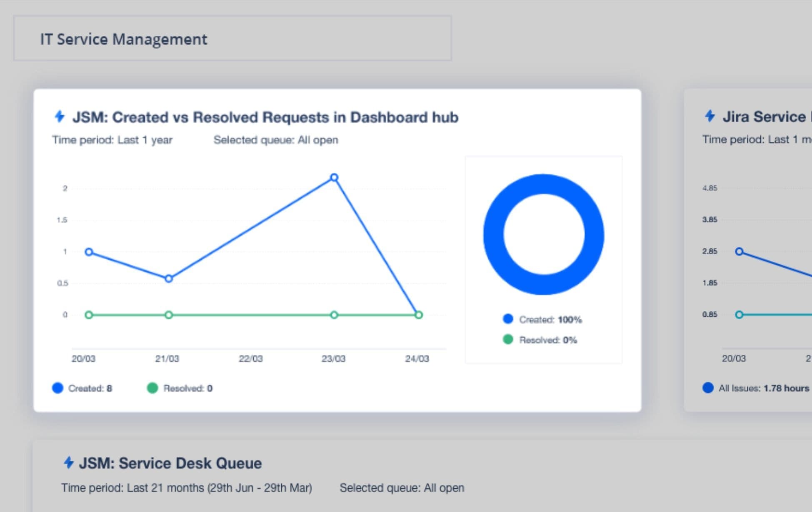812x512 pixels.
Task: Click blue Created 100% dot under donut chart
Action: pos(508,319)
